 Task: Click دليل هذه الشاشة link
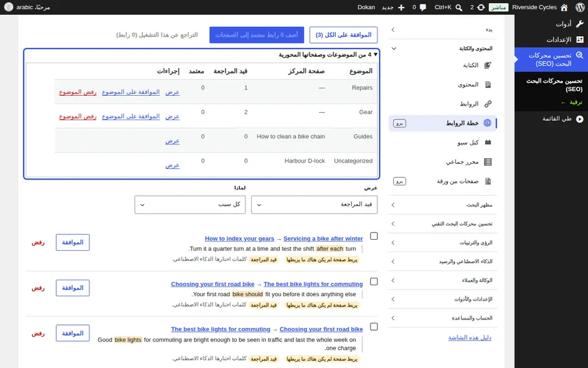click(x=470, y=337)
